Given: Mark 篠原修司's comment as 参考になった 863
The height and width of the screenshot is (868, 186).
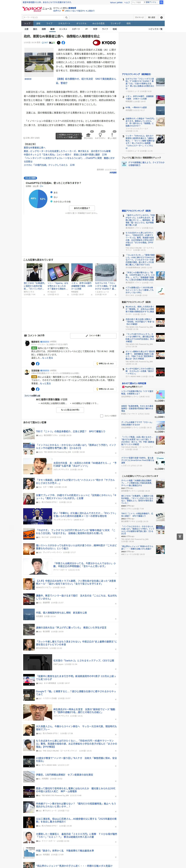Looking at the screenshot, I should pyautogui.click(x=105, y=364).
